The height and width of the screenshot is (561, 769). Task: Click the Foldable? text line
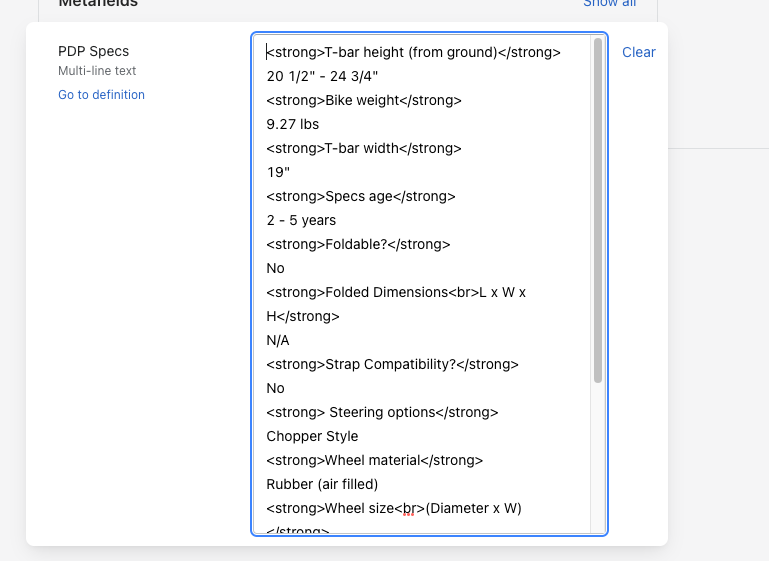pyautogui.click(x=358, y=244)
